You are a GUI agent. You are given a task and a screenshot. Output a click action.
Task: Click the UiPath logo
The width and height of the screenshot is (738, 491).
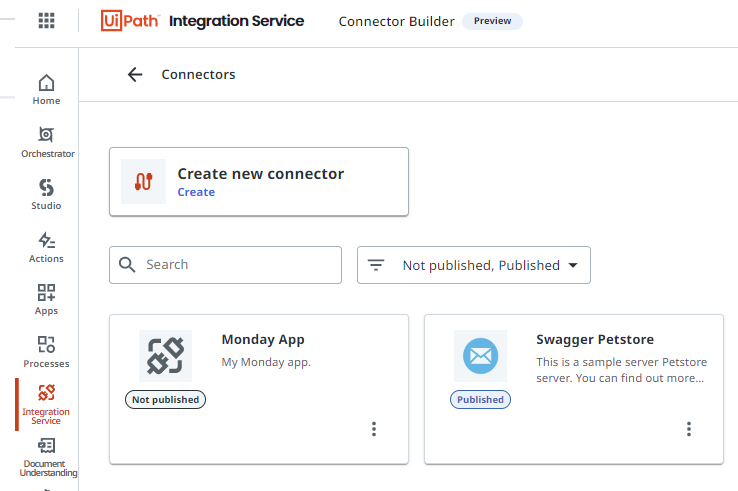tap(130, 21)
